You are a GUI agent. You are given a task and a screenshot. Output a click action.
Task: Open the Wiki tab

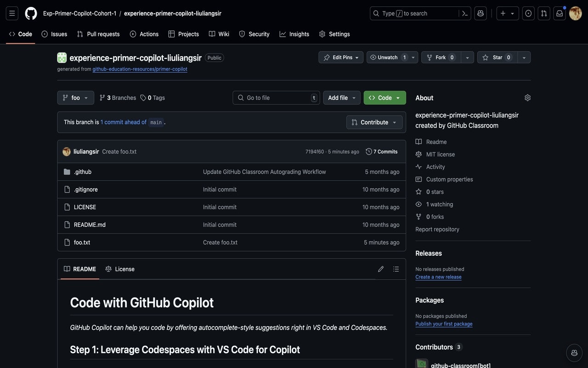pyautogui.click(x=219, y=34)
